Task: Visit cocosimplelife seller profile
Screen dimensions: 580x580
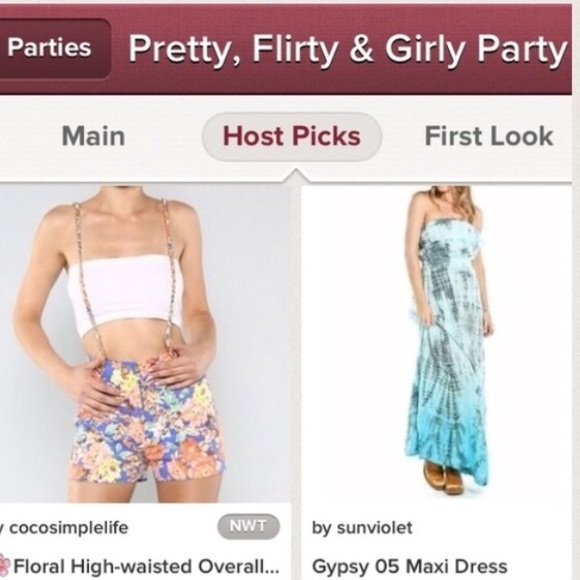Action: click(68, 528)
